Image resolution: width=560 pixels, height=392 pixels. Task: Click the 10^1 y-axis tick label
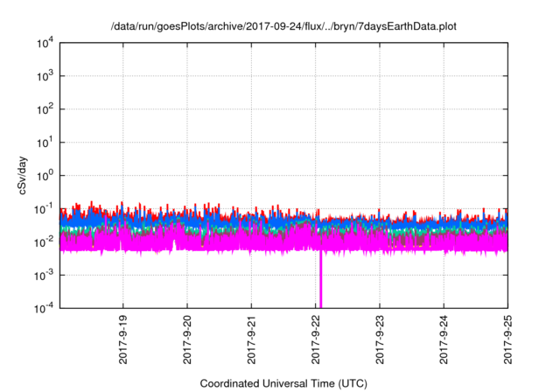click(45, 143)
